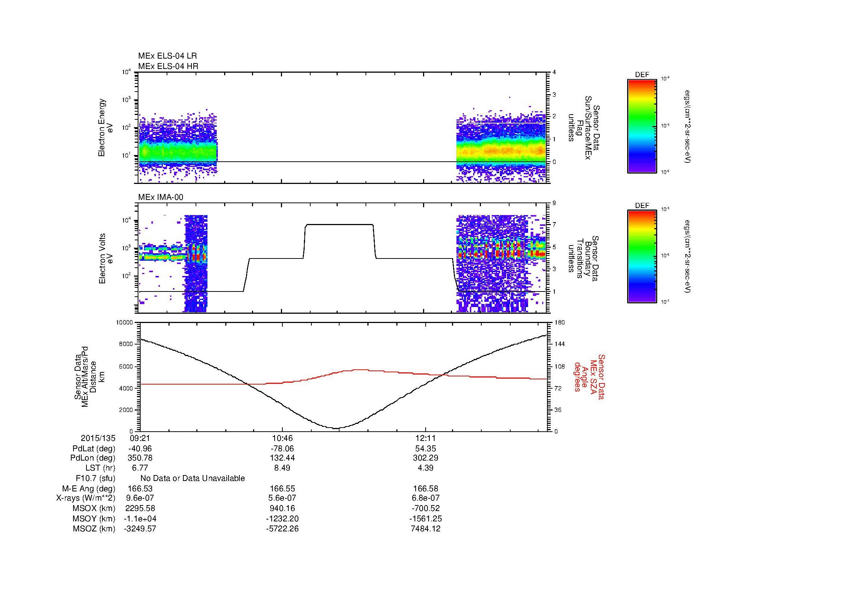Click MSOZ value -5722.26
The height and width of the screenshot is (613, 868).
282,529
